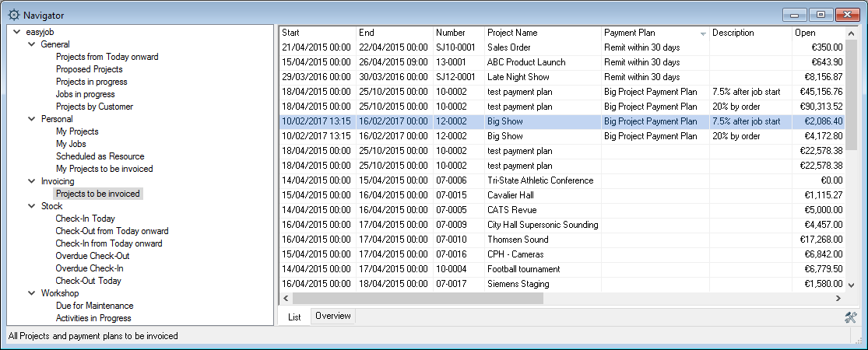The height and width of the screenshot is (350, 868).
Task: Open the Payment Plan column filter arrow
Action: click(x=703, y=33)
